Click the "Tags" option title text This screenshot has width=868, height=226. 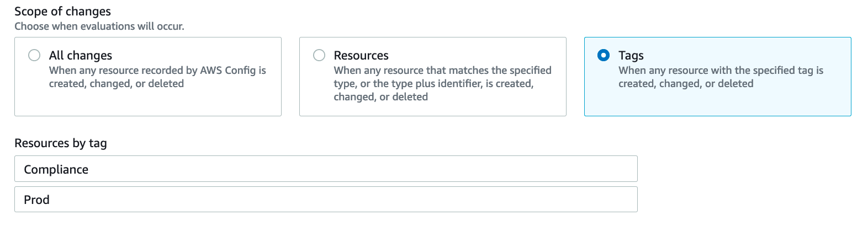click(x=631, y=55)
